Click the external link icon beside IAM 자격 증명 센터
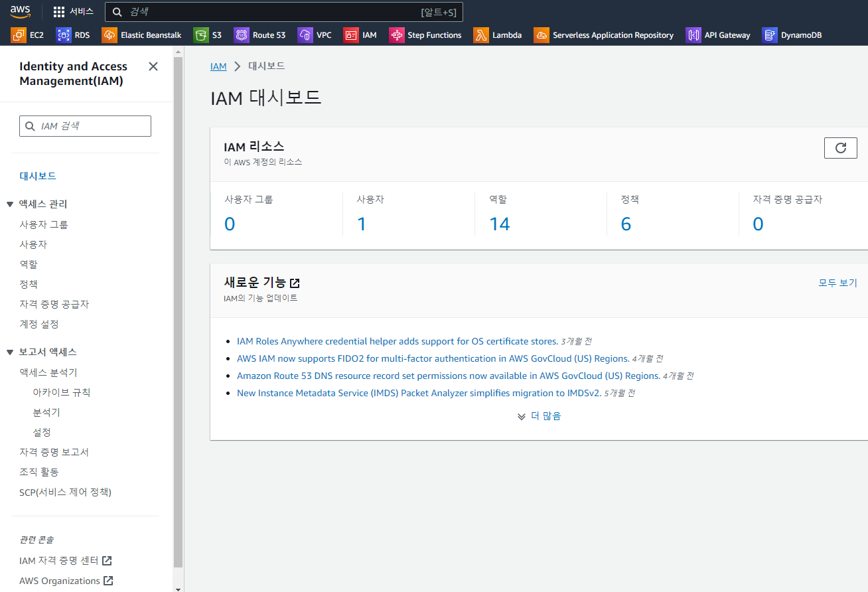This screenshot has height=592, width=868. pyautogui.click(x=107, y=561)
